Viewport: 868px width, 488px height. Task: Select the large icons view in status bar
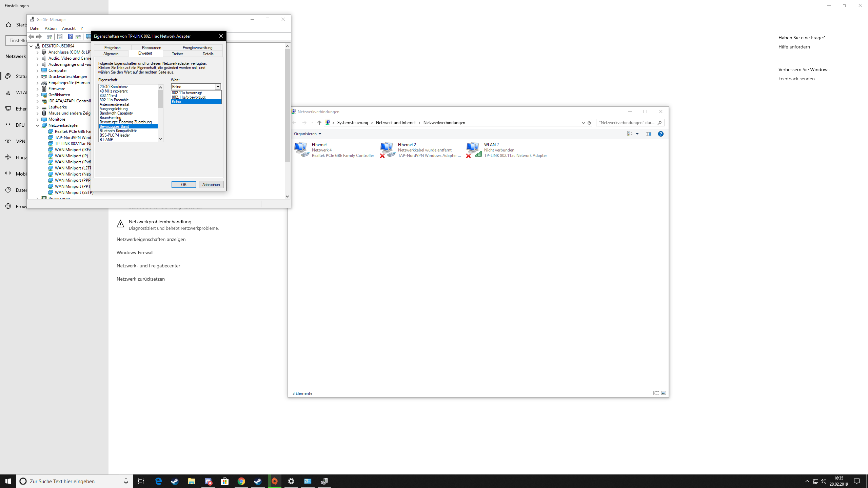[x=664, y=393]
